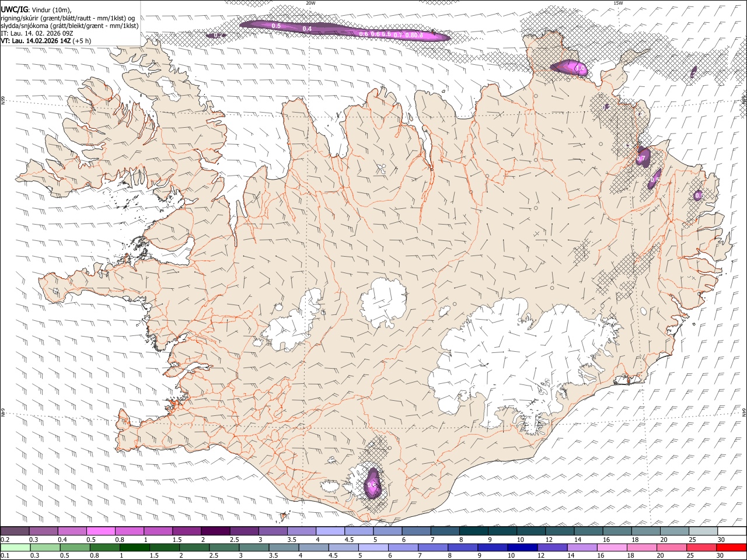The height and width of the screenshot is (560, 747).
Task: Click the light pink lower swatch at 16
Action: pyautogui.click(x=612, y=547)
